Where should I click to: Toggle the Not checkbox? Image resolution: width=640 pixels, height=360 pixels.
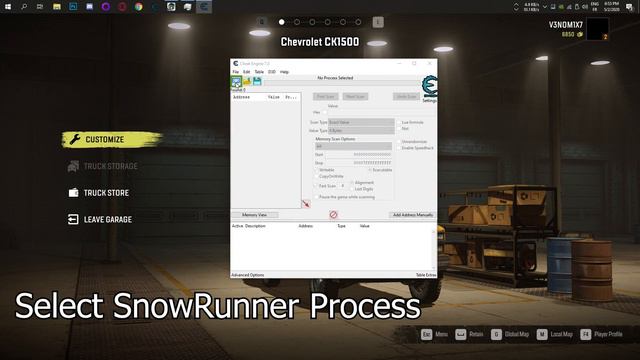coord(399,129)
